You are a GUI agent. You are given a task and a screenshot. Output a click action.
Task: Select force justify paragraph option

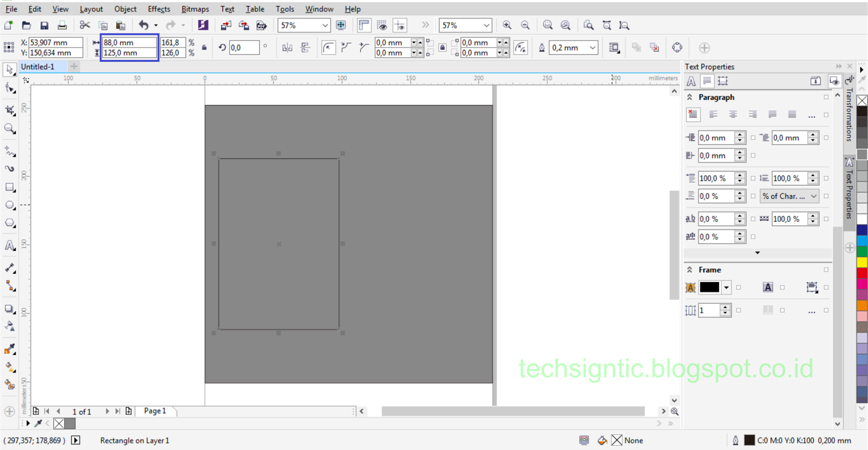pos(792,114)
